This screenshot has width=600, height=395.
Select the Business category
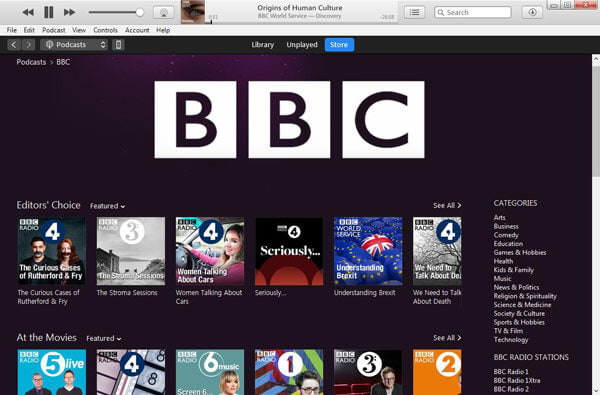coord(506,226)
